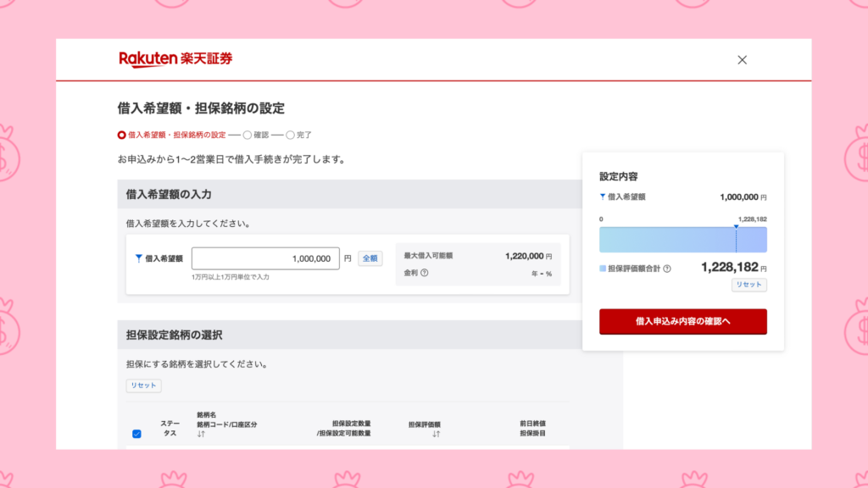
Task: Select the 確認 step indicator
Action: [x=248, y=135]
